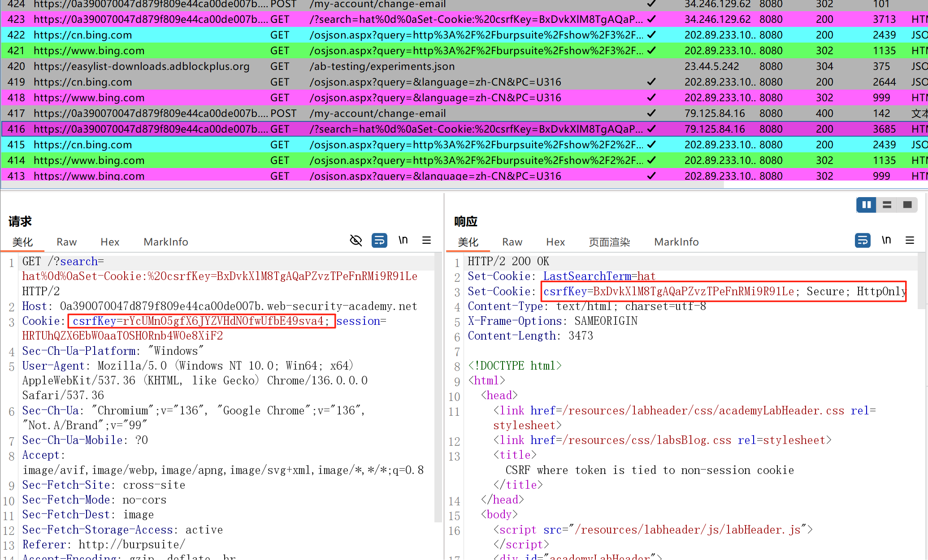Click the request pane vertical scrollbar
Image resolution: width=928 pixels, height=560 pixels.
(438, 385)
